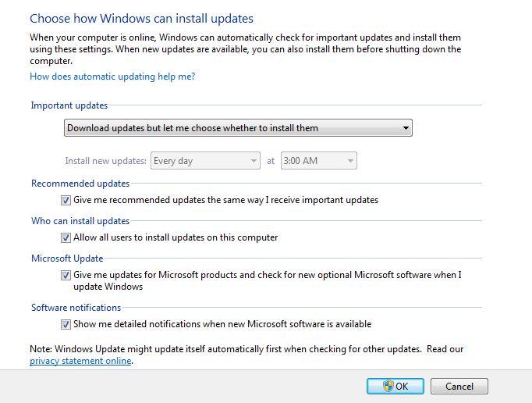Select the Microsoft Update section heading
This screenshot has width=532, height=403.
pyautogui.click(x=67, y=259)
